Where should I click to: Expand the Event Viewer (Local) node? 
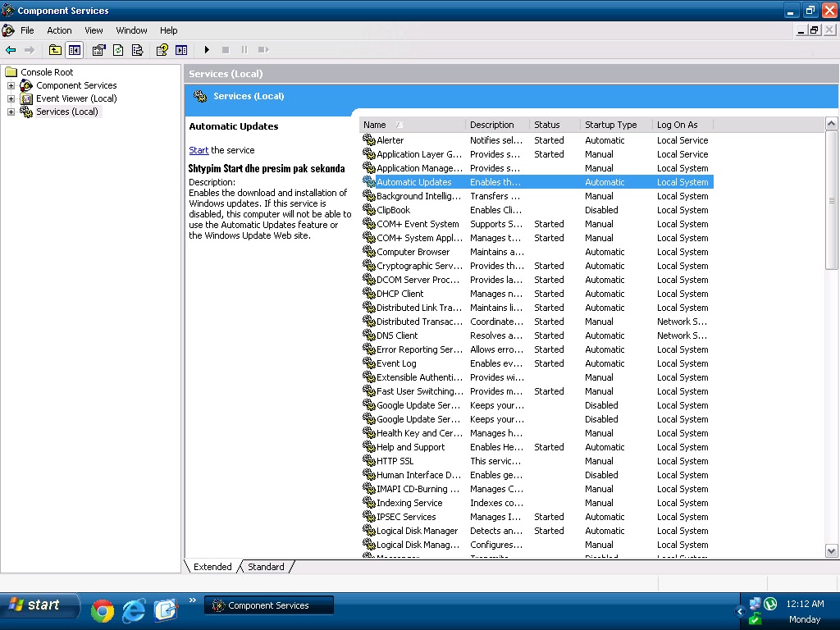[11, 98]
